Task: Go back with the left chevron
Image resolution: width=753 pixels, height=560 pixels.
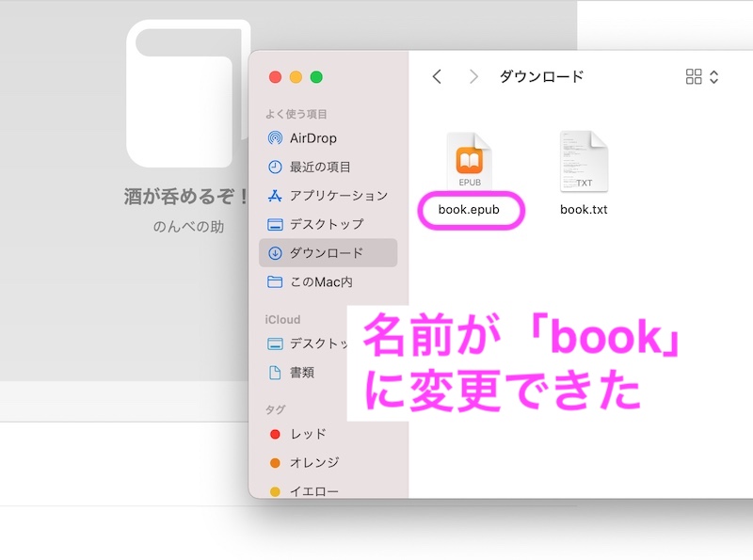Action: pyautogui.click(x=437, y=77)
